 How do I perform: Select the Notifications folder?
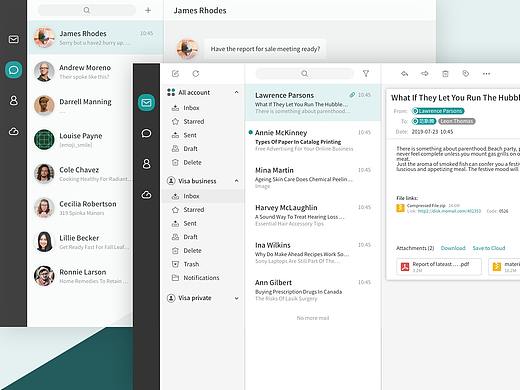(x=202, y=278)
